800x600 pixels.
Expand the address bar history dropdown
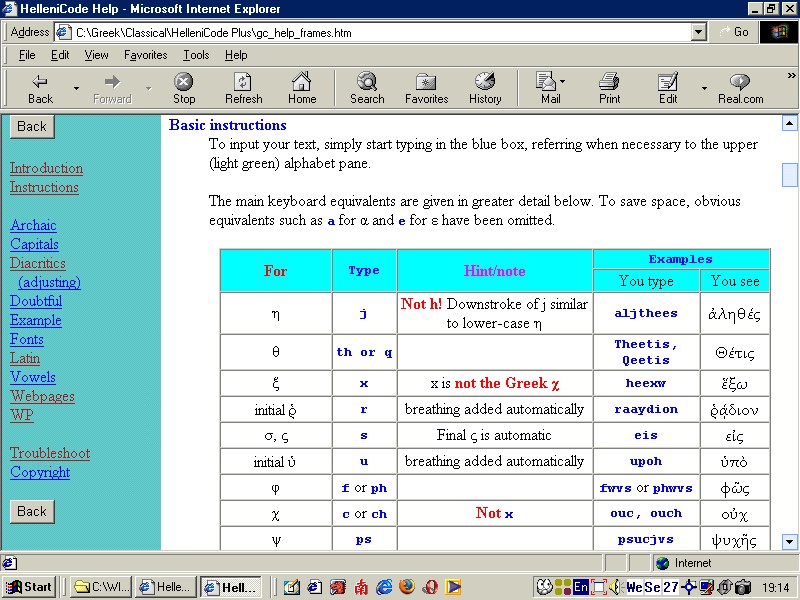700,31
